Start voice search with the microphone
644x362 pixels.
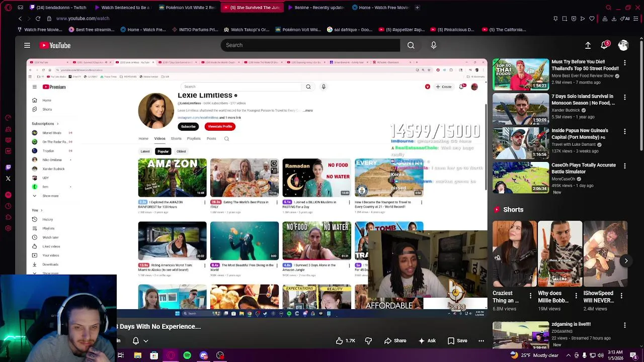pyautogui.click(x=434, y=45)
